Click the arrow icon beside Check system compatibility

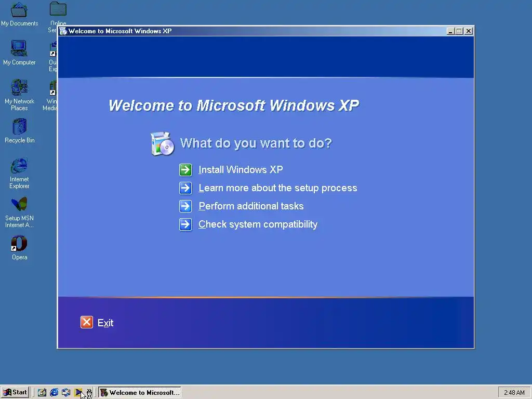click(x=185, y=224)
